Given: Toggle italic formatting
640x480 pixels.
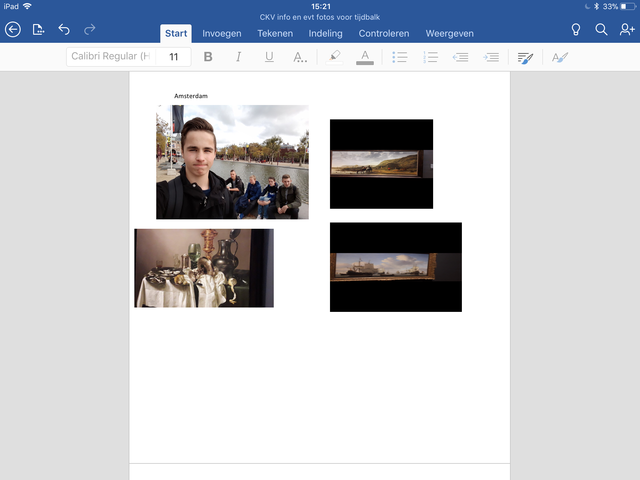Looking at the screenshot, I should [238, 57].
